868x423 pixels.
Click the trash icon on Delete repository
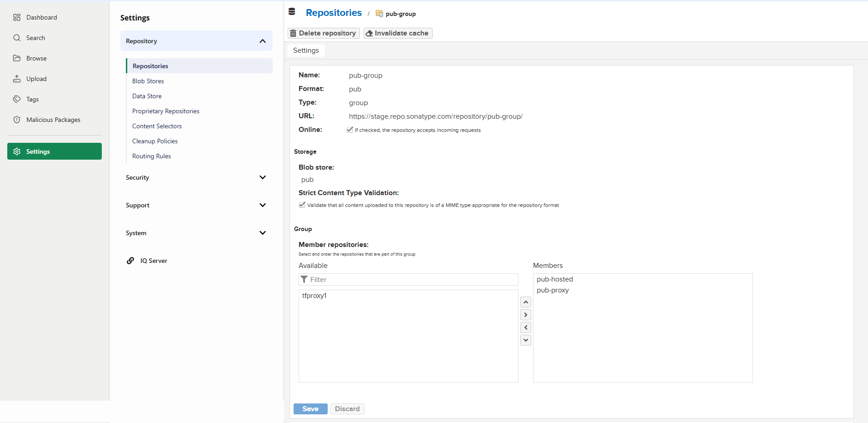pos(293,33)
